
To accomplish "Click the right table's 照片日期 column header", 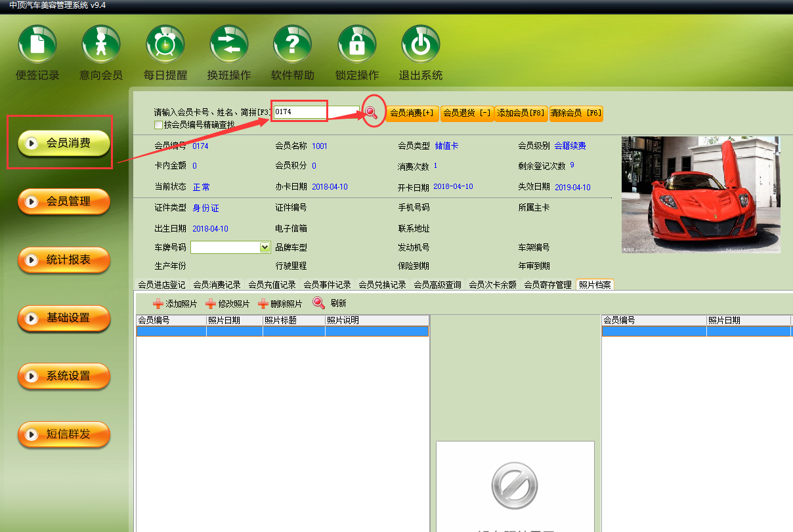I will coord(749,320).
